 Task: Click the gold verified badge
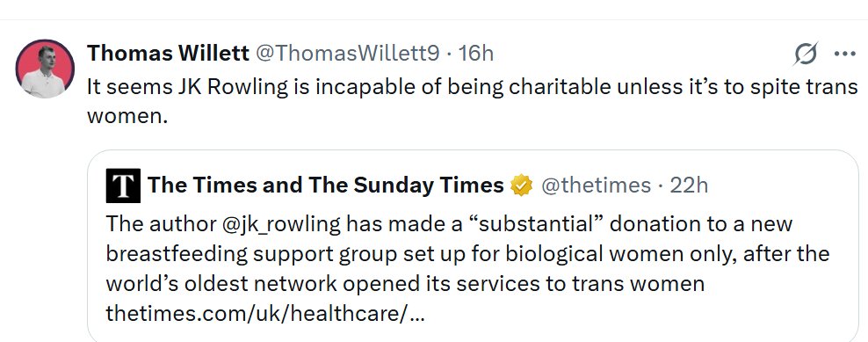coord(522,186)
